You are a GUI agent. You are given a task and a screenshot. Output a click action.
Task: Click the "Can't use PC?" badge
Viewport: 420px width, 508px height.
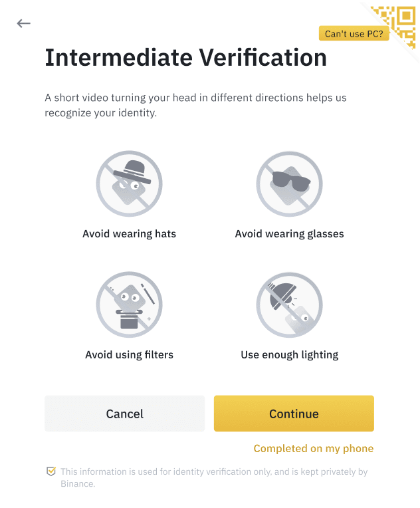coord(354,34)
